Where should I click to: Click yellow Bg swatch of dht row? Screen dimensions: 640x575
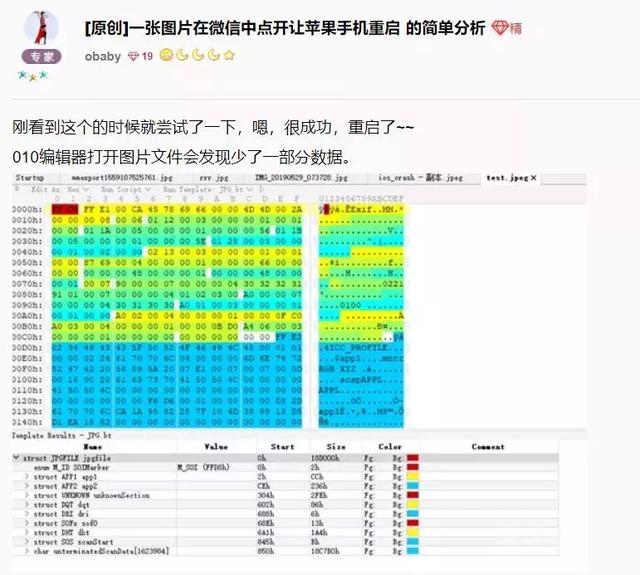pyautogui.click(x=413, y=533)
